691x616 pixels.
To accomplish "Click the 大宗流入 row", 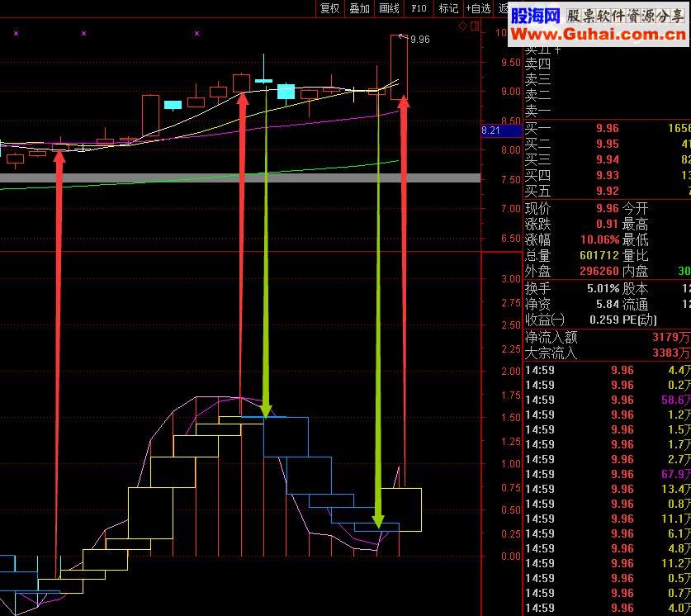I will 608,353.
